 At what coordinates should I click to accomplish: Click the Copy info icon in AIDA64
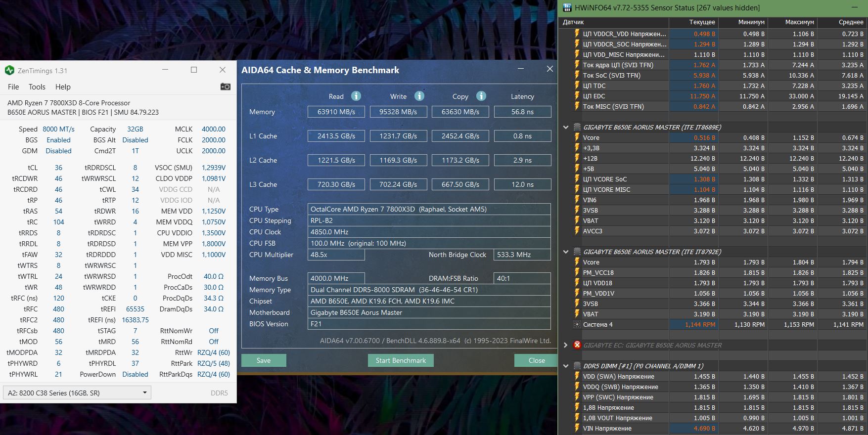(x=481, y=96)
